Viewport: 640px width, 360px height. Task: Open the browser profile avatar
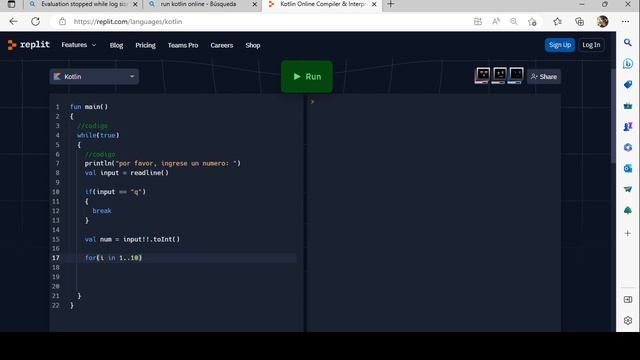click(x=602, y=22)
